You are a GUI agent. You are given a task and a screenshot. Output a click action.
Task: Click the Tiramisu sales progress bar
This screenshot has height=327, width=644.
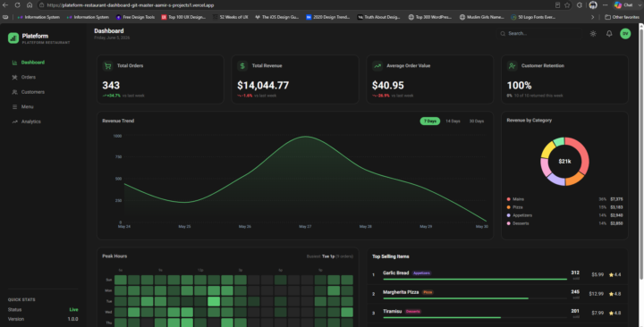coord(475,317)
